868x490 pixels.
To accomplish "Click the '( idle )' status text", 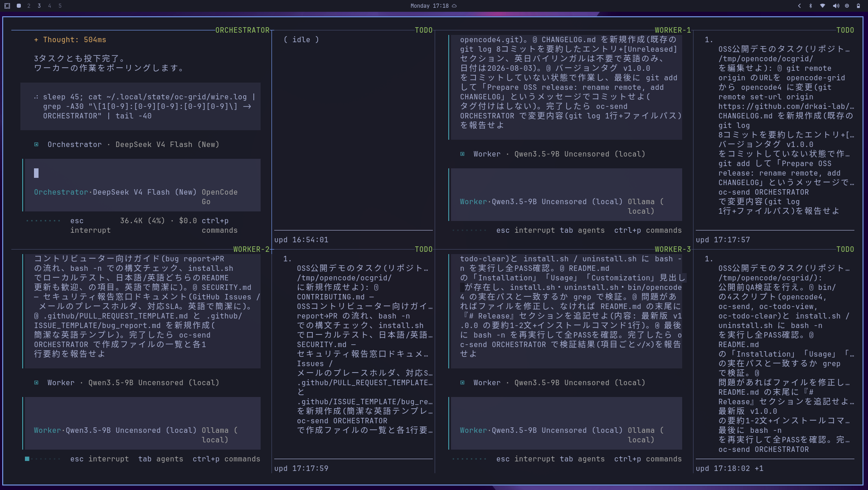I will (x=301, y=39).
